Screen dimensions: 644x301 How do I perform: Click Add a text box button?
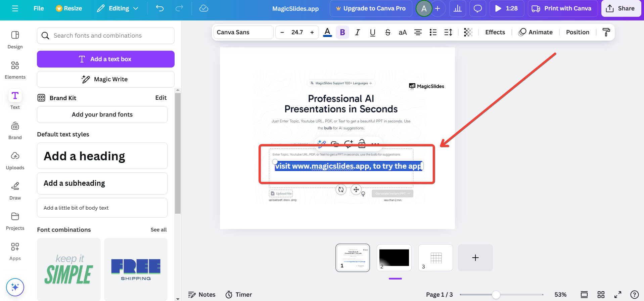click(106, 59)
